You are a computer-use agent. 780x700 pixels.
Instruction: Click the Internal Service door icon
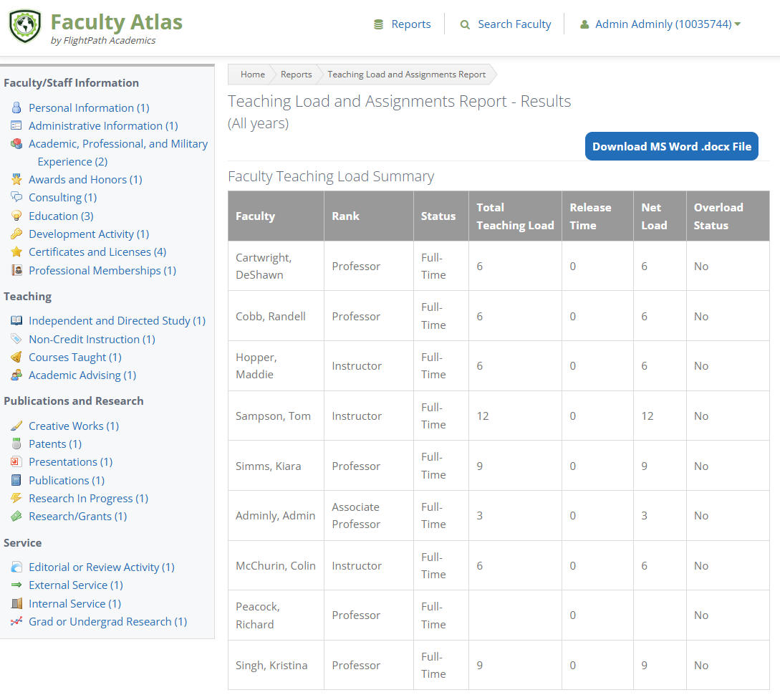click(16, 603)
